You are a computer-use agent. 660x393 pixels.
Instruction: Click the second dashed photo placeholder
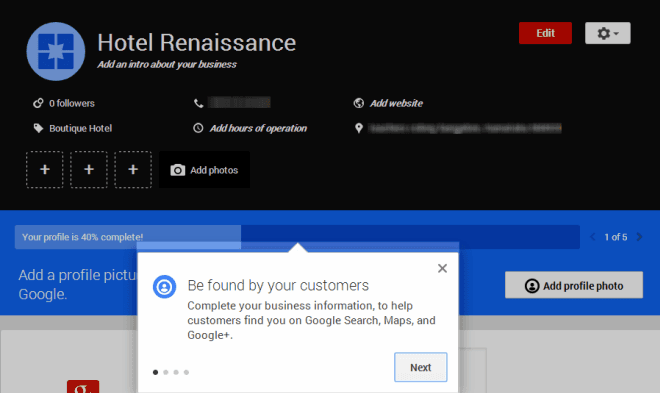pos(89,170)
